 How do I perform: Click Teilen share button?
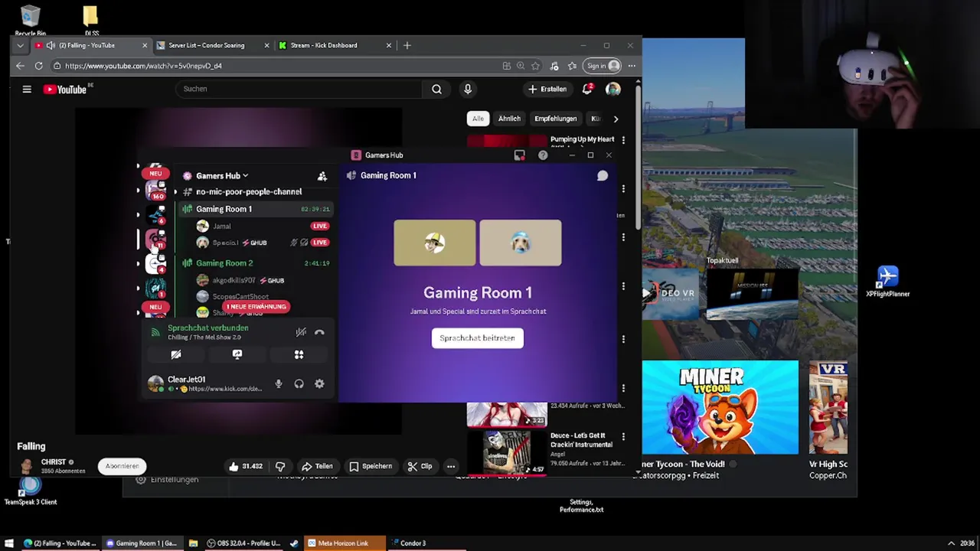pyautogui.click(x=317, y=466)
